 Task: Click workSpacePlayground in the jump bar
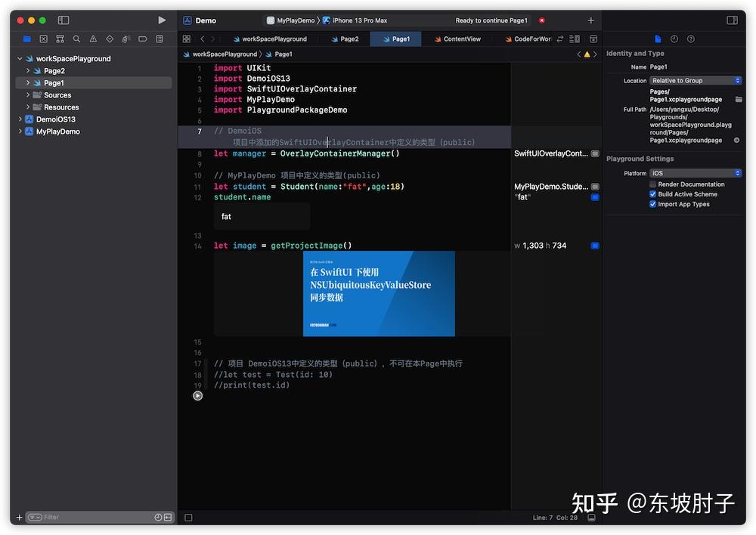click(220, 54)
